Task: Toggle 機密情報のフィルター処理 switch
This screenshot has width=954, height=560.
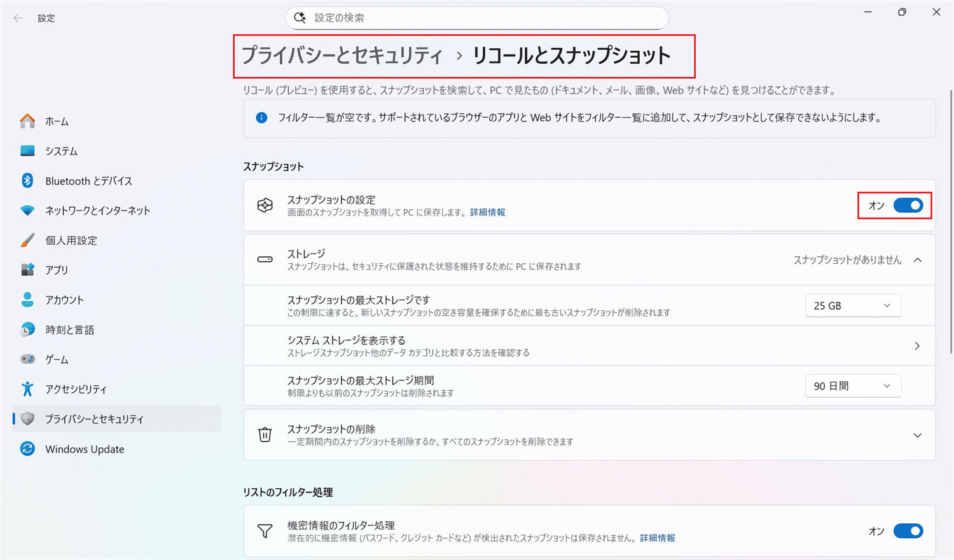Action: (908, 531)
